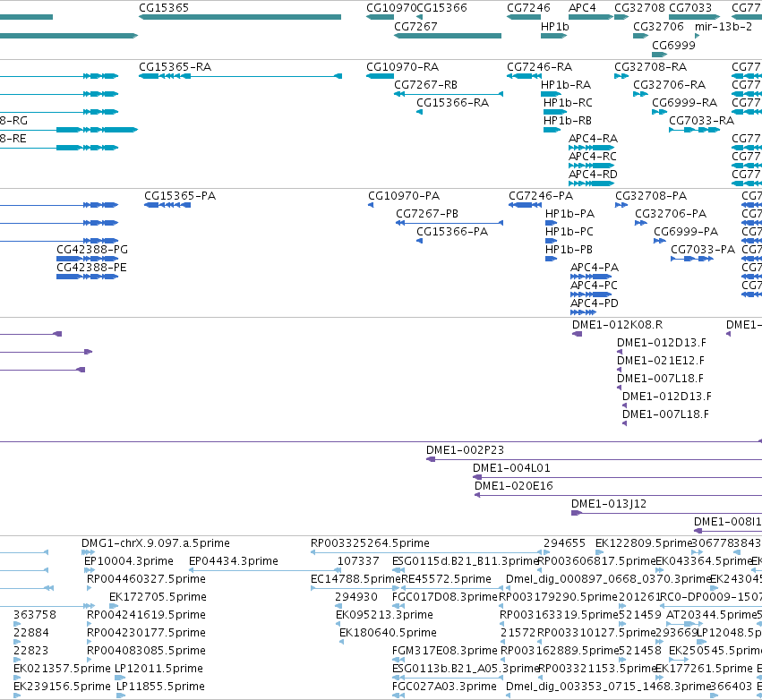Viewport: 762px width, 700px height.
Task: Click the APC4-RA transcript label
Action: pos(593,139)
